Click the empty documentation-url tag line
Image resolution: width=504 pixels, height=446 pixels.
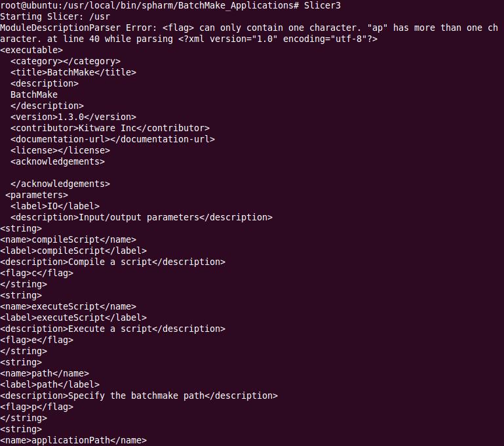coord(113,139)
